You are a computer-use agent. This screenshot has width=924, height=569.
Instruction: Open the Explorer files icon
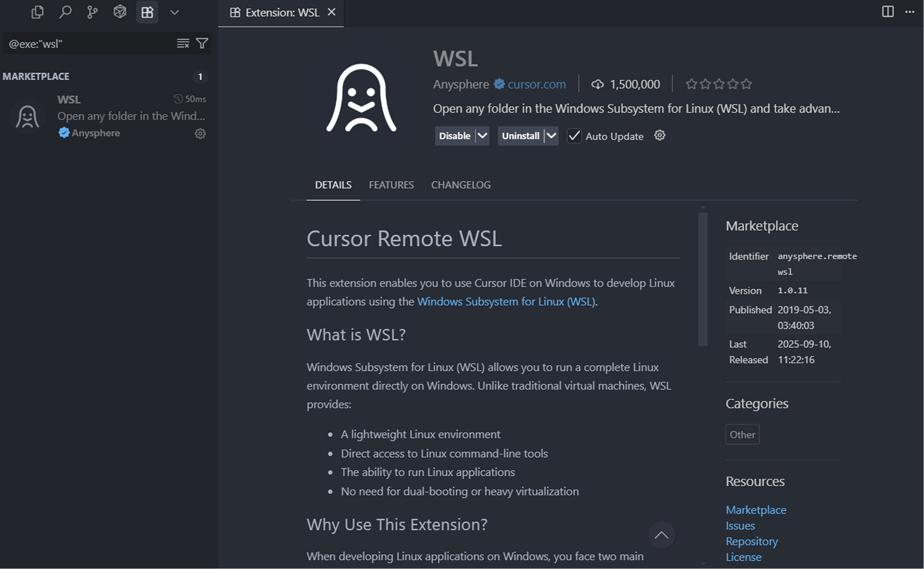point(37,12)
